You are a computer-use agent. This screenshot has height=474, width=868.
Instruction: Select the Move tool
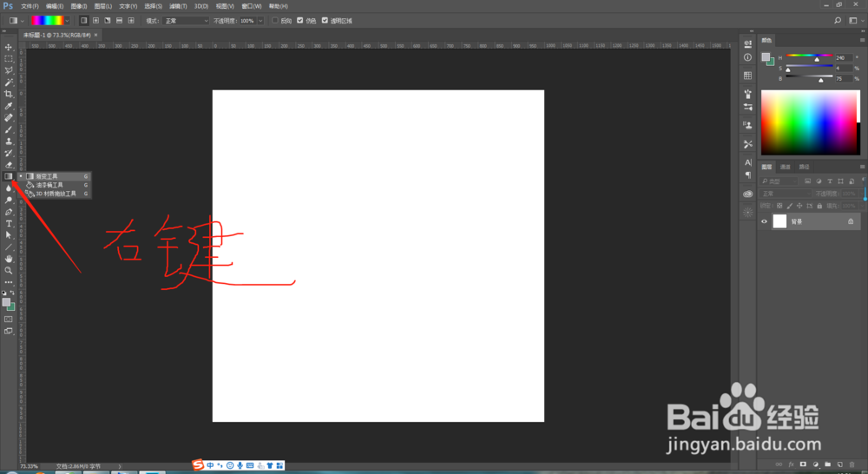[x=9, y=47]
